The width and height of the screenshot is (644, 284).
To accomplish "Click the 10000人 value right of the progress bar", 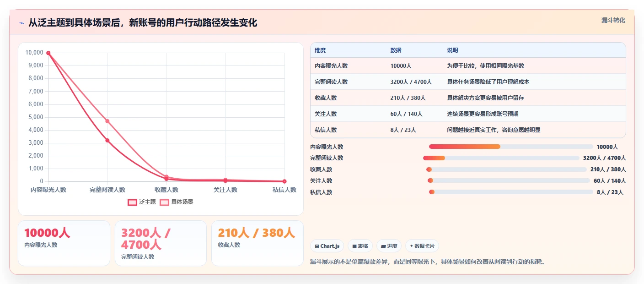I will (607, 147).
